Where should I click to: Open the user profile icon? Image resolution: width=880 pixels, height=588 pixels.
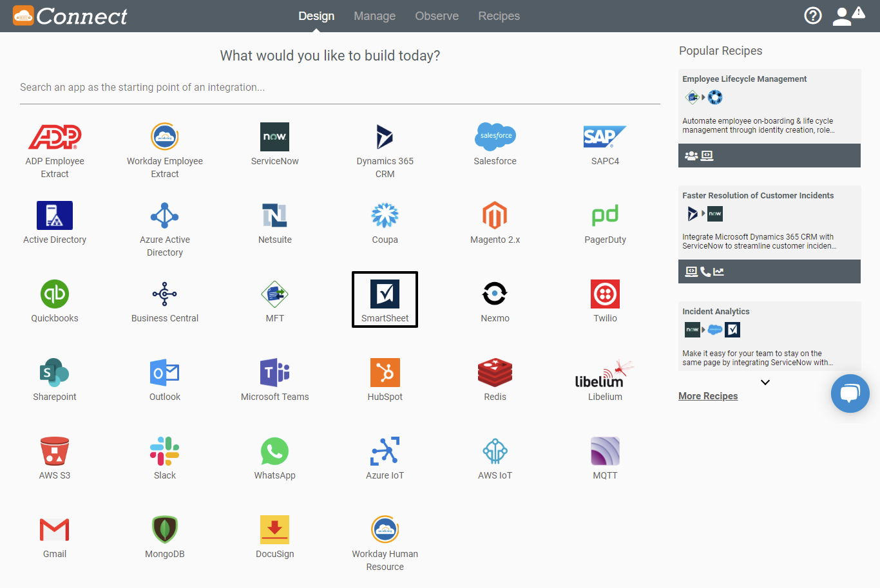[842, 16]
